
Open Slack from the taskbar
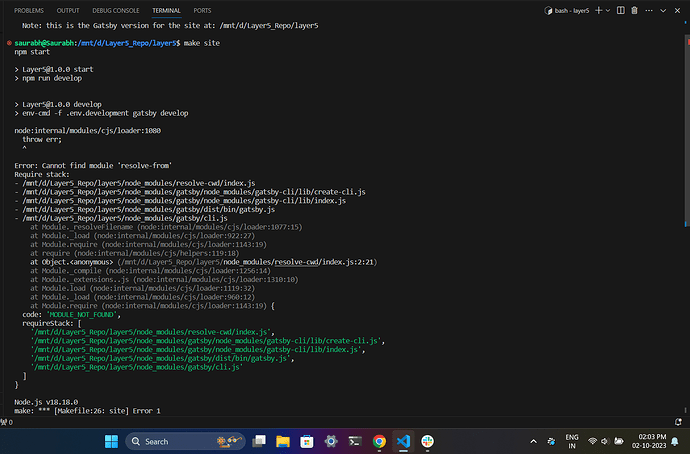coord(427,441)
